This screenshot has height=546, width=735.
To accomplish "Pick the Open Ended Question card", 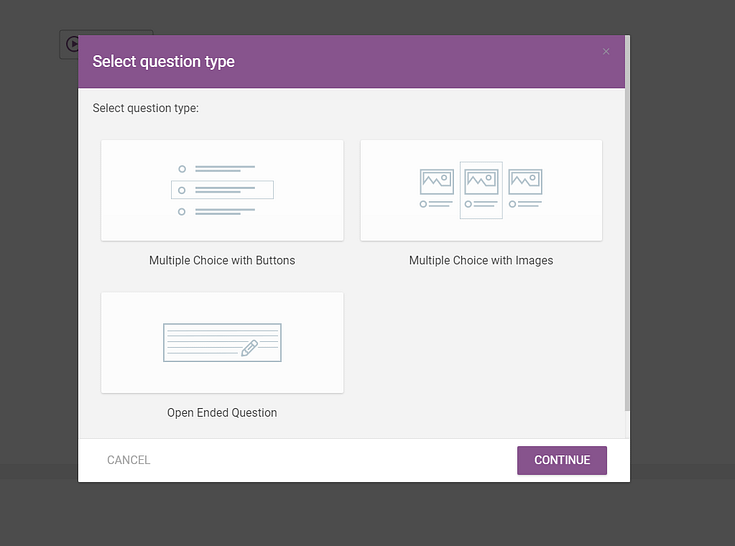I will pyautogui.click(x=222, y=342).
